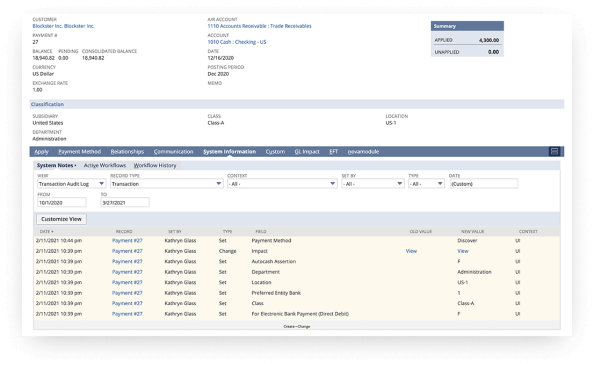Image resolution: width=594 pixels, height=367 pixels.
Task: Expand the Set By dropdown filter
Action: pyautogui.click(x=373, y=184)
